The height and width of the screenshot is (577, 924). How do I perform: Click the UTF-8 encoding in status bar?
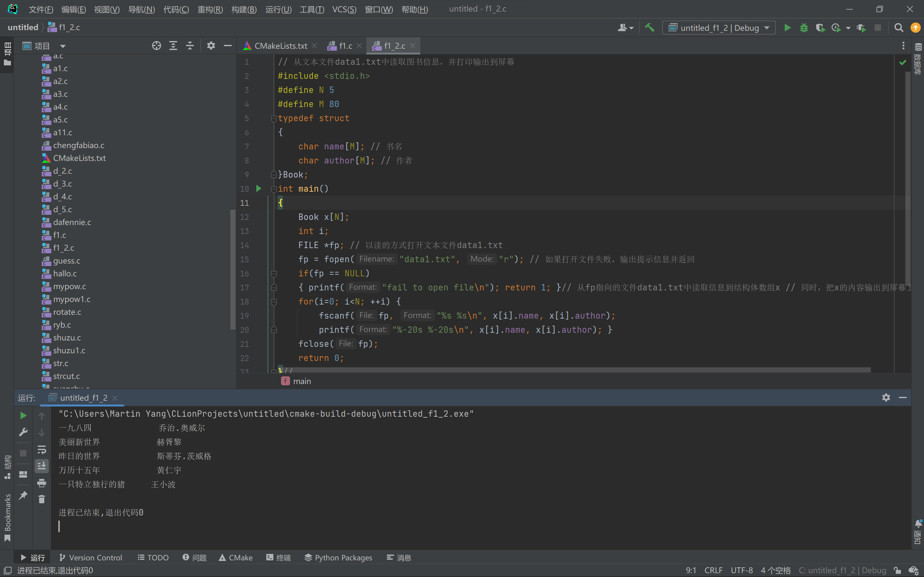pyautogui.click(x=741, y=570)
